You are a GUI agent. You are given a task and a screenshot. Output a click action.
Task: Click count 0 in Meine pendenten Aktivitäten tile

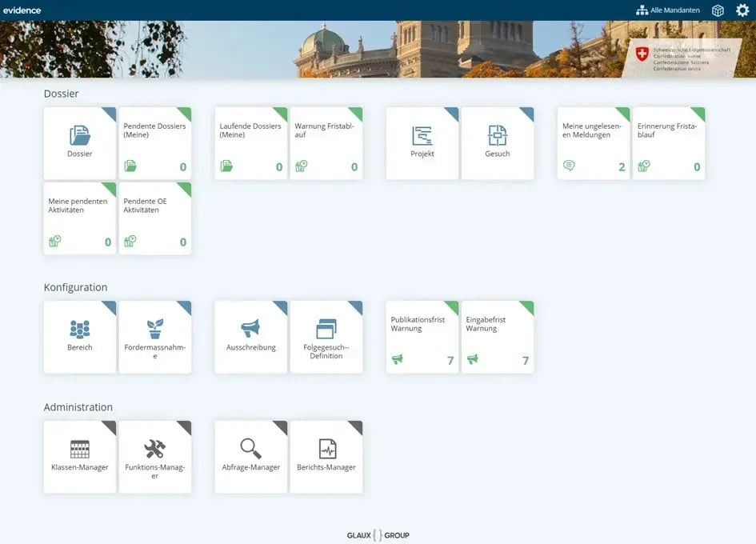coord(108,242)
